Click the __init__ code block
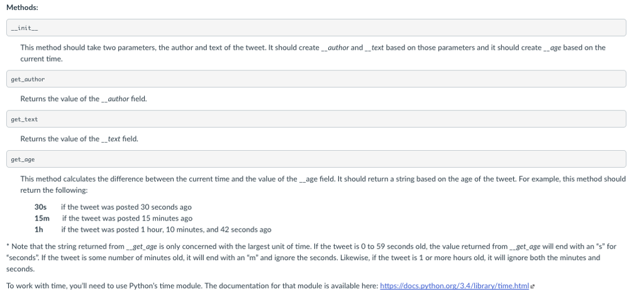The height and width of the screenshot is (304, 644). (x=316, y=28)
